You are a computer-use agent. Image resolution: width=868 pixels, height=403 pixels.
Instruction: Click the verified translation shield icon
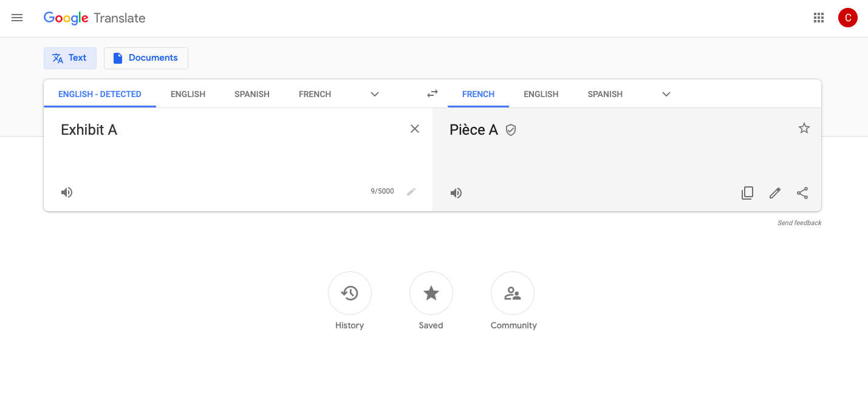click(511, 130)
